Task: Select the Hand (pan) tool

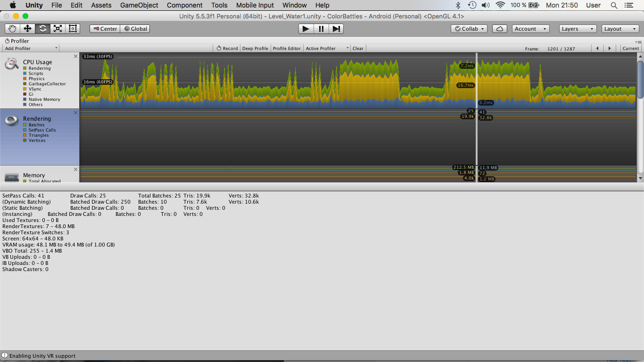Action: [x=12, y=29]
